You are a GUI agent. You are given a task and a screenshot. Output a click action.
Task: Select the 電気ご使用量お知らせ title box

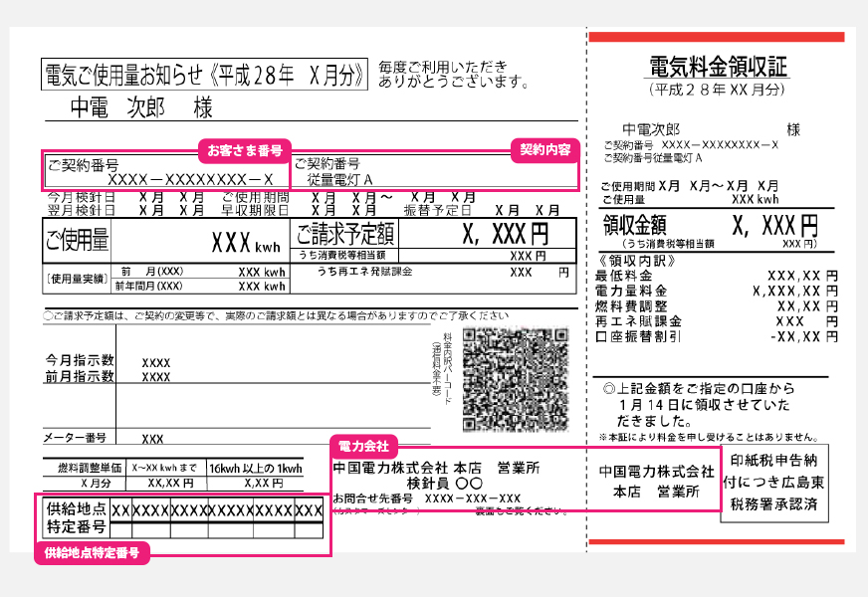pyautogui.click(x=205, y=75)
